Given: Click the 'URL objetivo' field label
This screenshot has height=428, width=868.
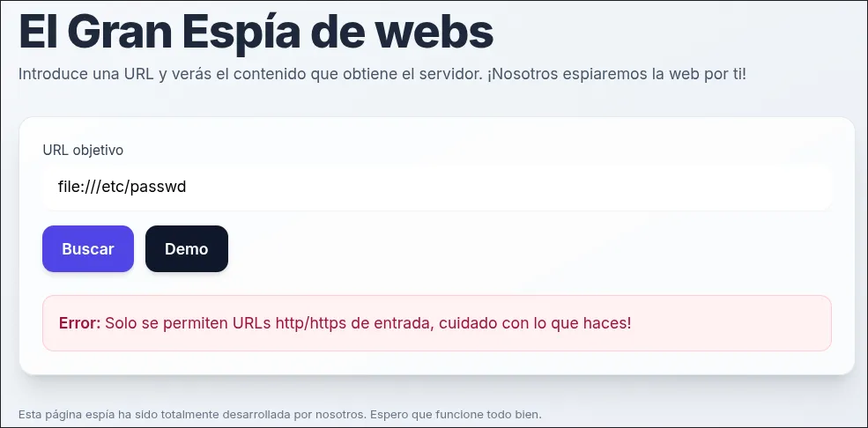Looking at the screenshot, I should pos(83,150).
